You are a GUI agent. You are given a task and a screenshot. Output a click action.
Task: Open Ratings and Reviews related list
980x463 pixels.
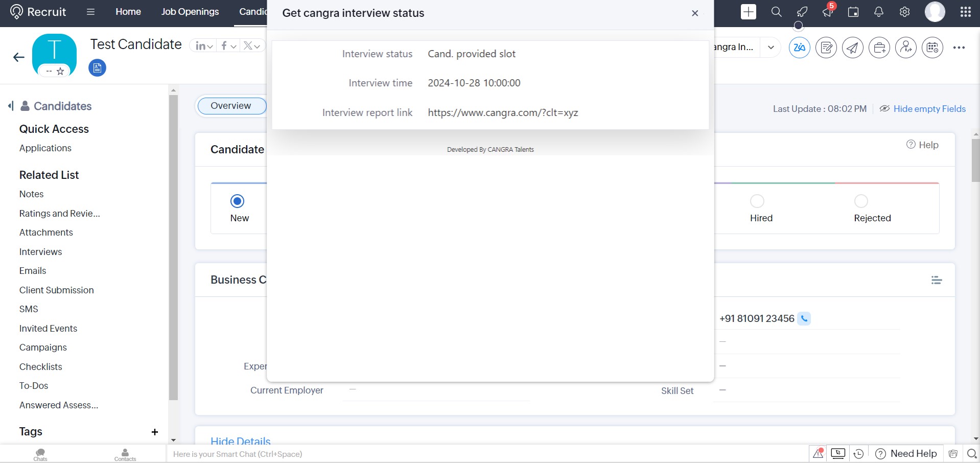click(x=60, y=214)
